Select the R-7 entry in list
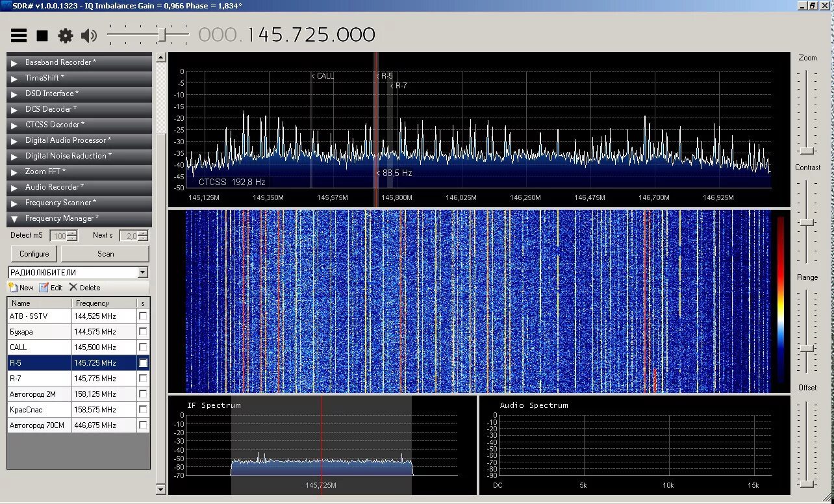834x504 pixels. pyautogui.click(x=79, y=378)
